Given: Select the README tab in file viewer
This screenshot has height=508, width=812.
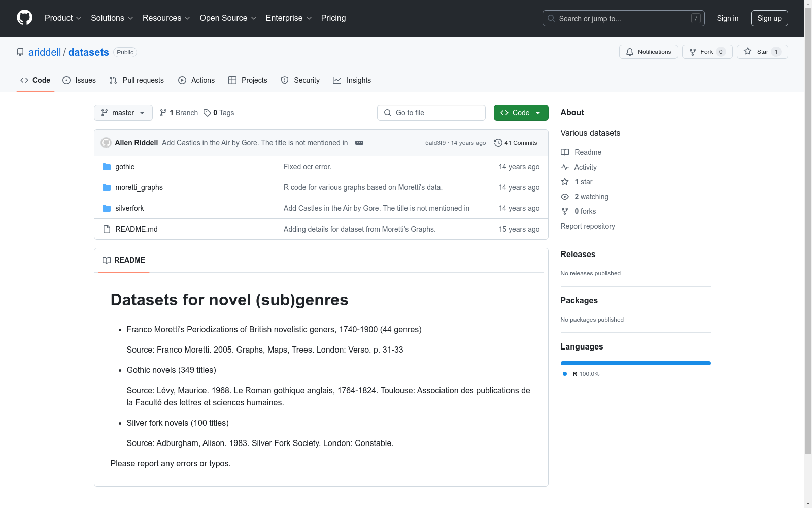Looking at the screenshot, I should point(124,260).
